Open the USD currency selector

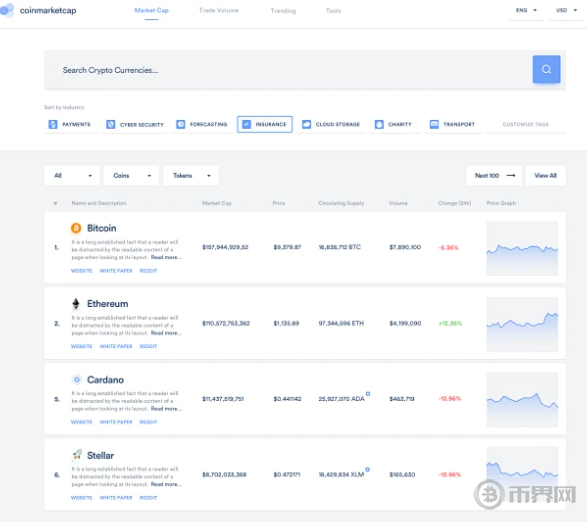[566, 10]
